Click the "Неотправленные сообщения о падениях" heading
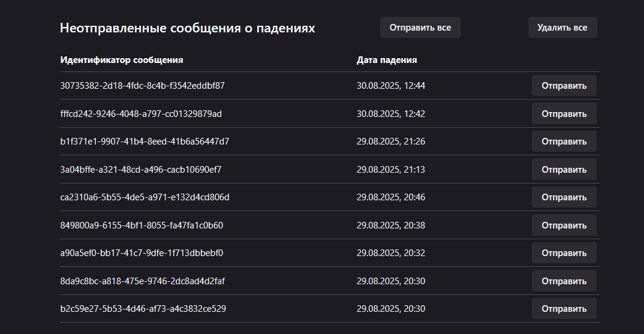This screenshot has height=334, width=644. click(x=187, y=28)
